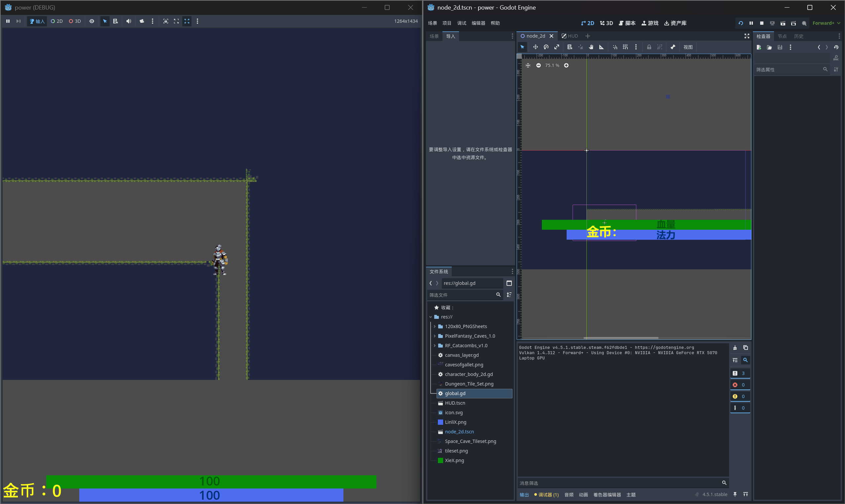This screenshot has width=845, height=504.
Task: Toggle game audio mute speaker
Action: [x=128, y=21]
